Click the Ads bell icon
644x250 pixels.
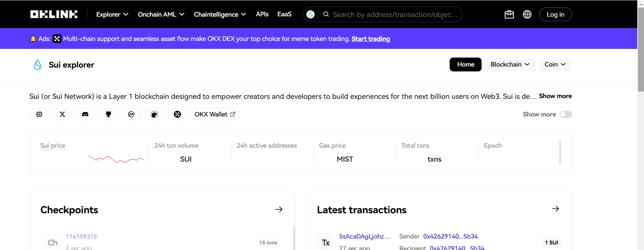pyautogui.click(x=33, y=39)
